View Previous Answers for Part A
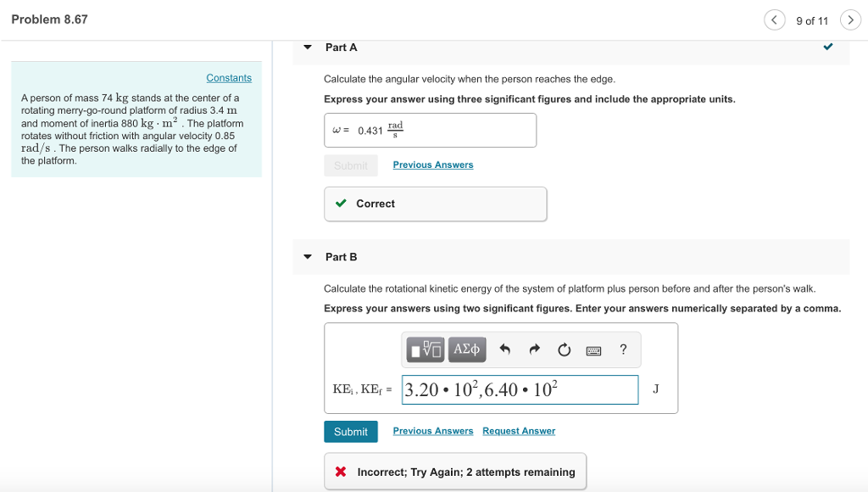Screen dimensions: 868x492 pyautogui.click(x=432, y=165)
